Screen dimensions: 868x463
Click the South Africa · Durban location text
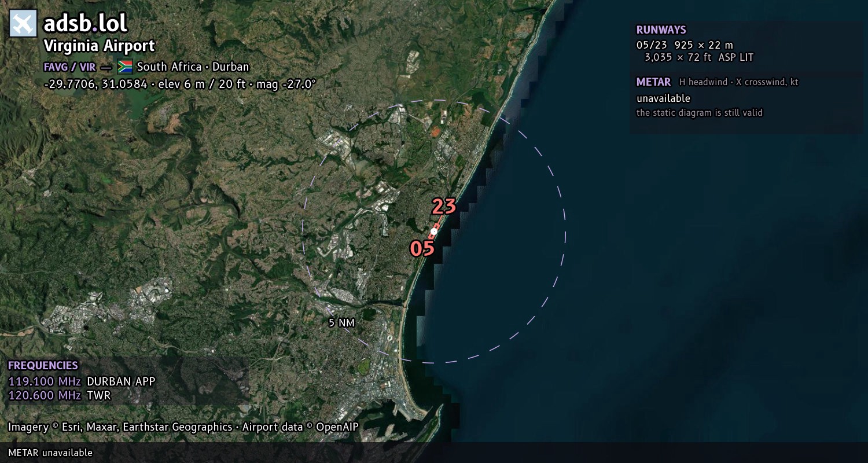click(193, 67)
